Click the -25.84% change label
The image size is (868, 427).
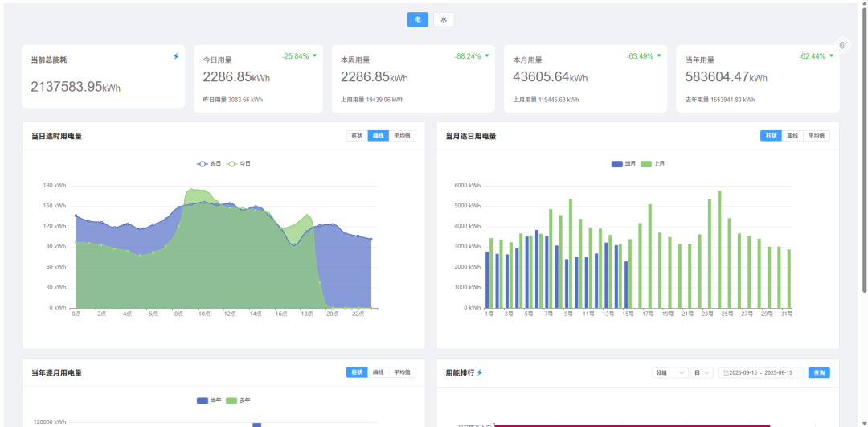pyautogui.click(x=296, y=56)
